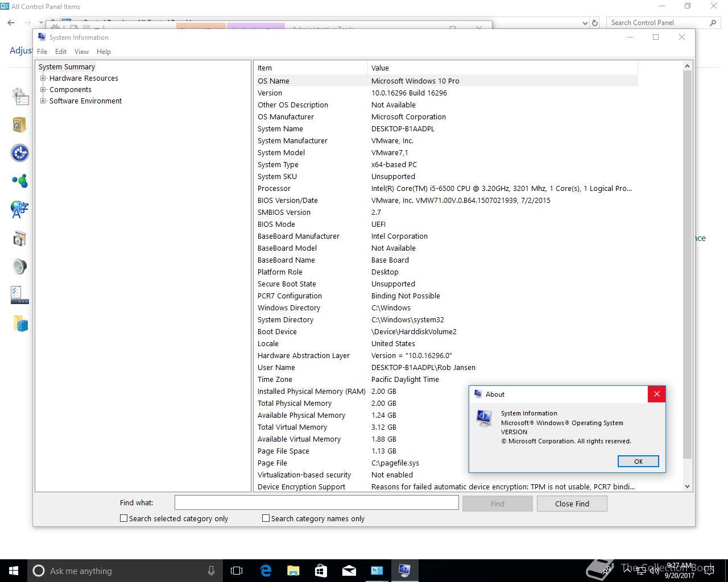Click the blue-green molecule icon in Control Panel
Viewport: 728px width, 582px height.
[19, 181]
